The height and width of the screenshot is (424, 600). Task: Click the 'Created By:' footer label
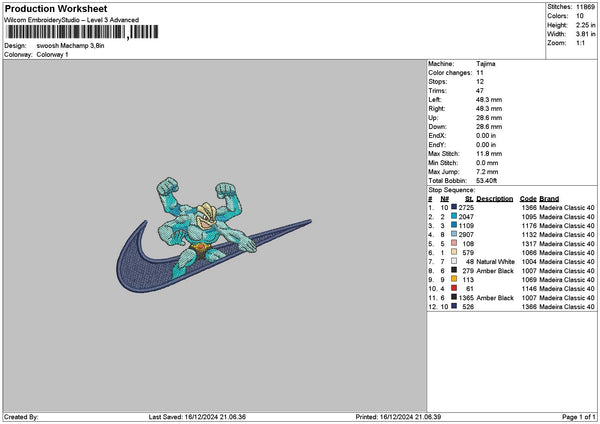coord(21,417)
